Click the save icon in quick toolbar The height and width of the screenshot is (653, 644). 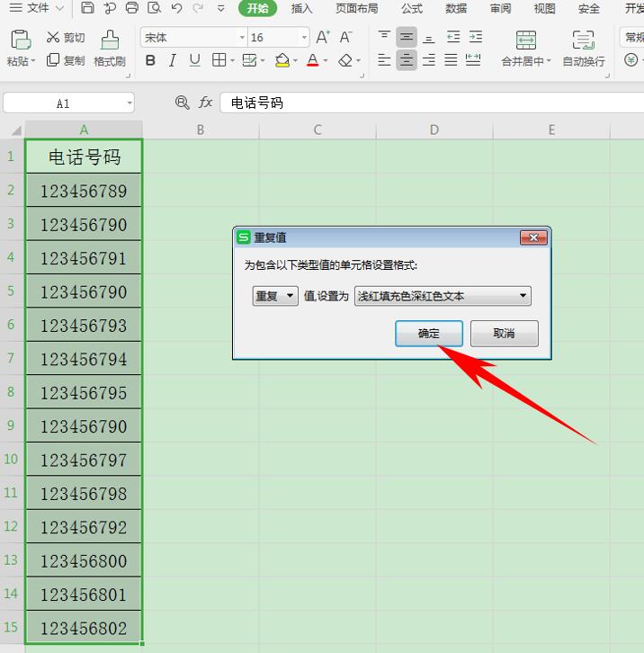[87, 8]
